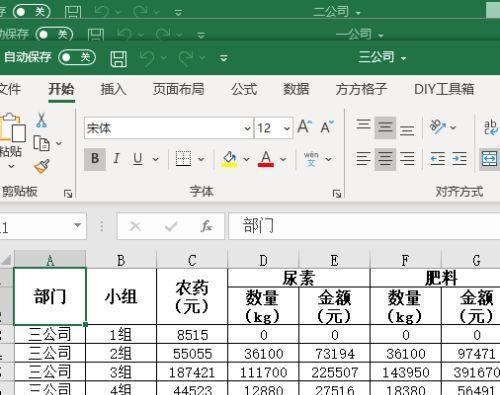Open the Customize Quick Access Toolbar menu in 三公司

coord(224,58)
